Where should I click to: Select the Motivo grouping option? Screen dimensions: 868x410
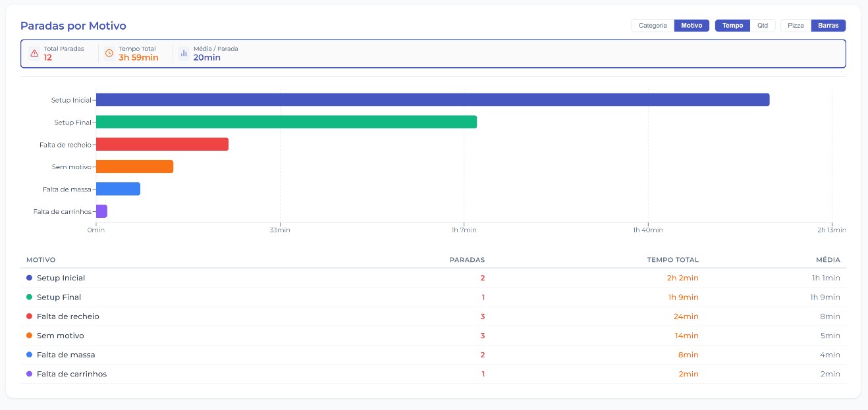coord(692,26)
